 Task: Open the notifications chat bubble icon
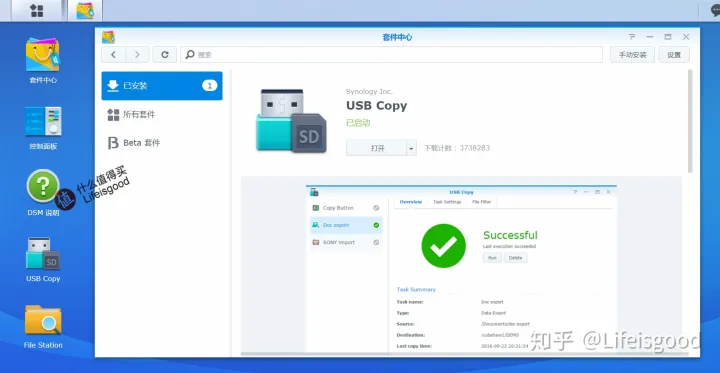(x=714, y=11)
